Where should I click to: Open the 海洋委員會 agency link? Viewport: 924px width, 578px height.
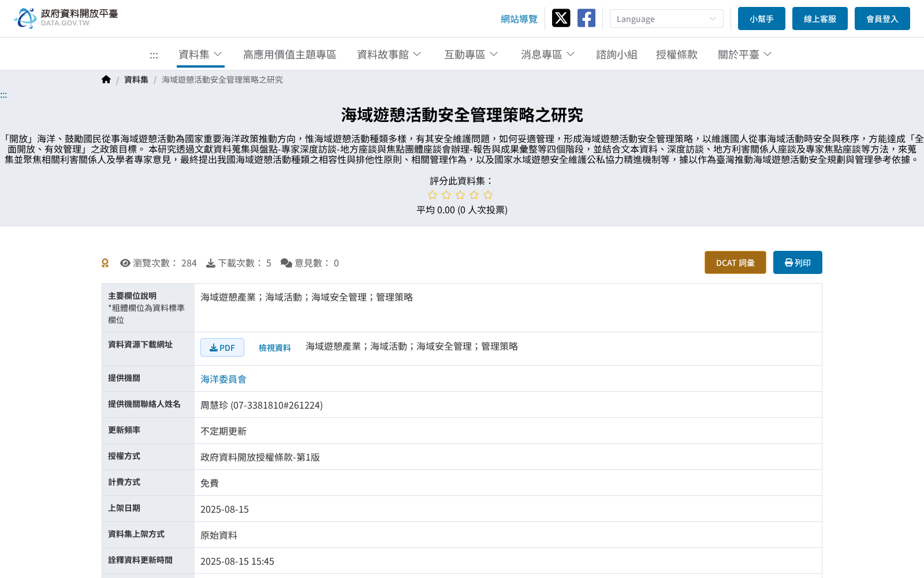point(223,379)
